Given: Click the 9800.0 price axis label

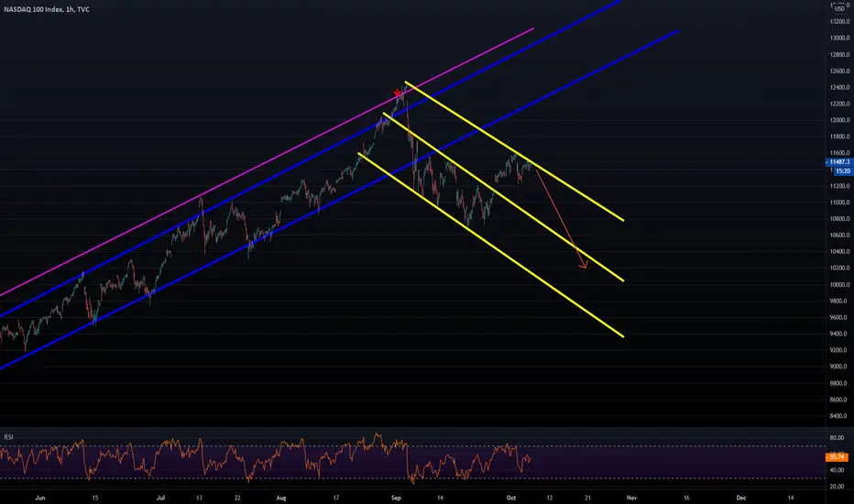Looking at the screenshot, I should click(x=840, y=301).
